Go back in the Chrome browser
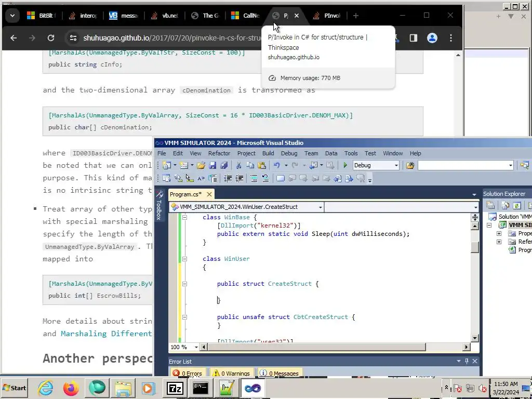The image size is (532, 399). point(14,38)
